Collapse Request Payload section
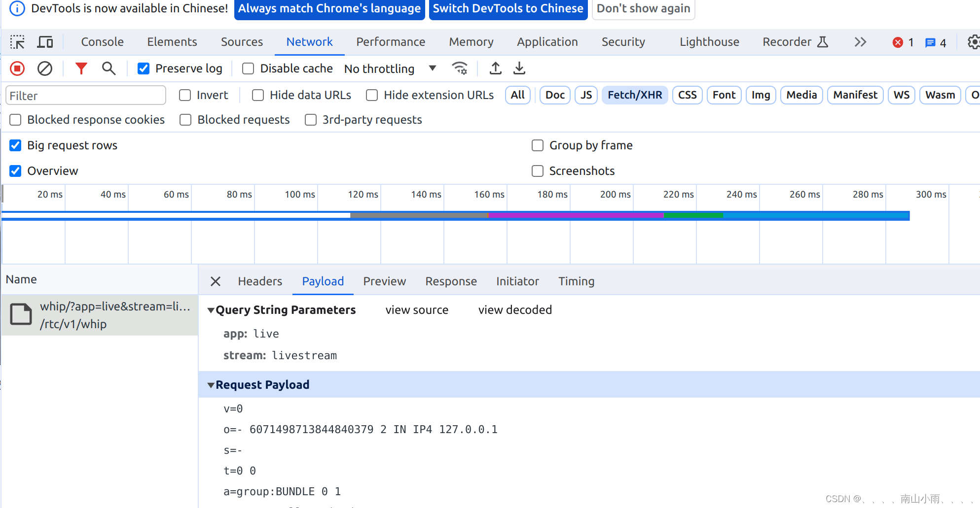This screenshot has height=508, width=980. tap(211, 385)
